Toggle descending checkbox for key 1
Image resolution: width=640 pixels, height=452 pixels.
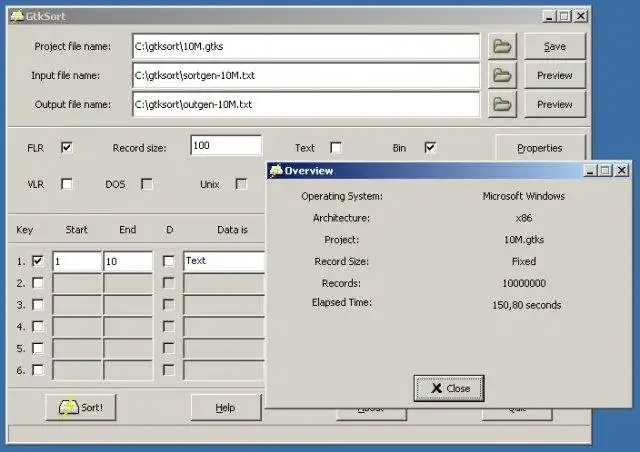[169, 261]
